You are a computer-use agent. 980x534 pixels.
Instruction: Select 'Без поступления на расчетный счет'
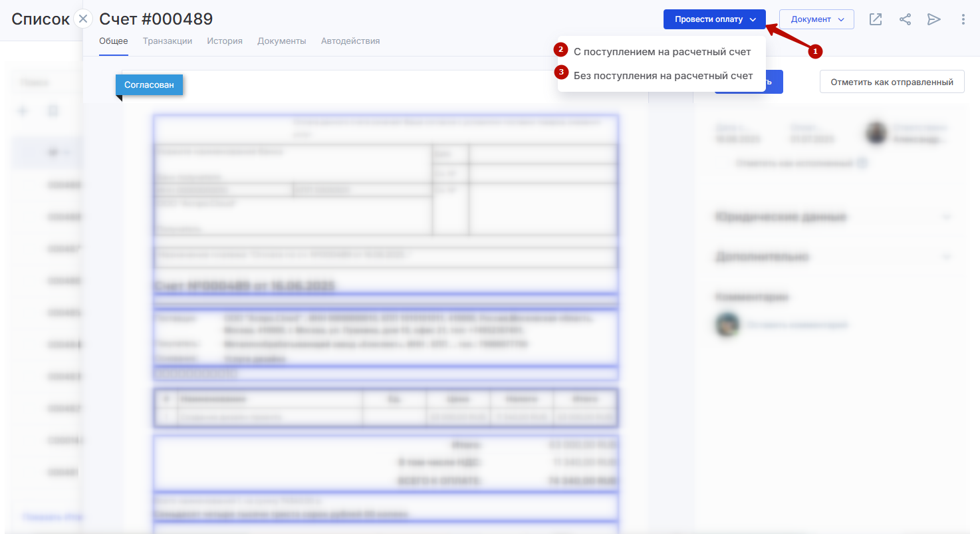click(663, 76)
